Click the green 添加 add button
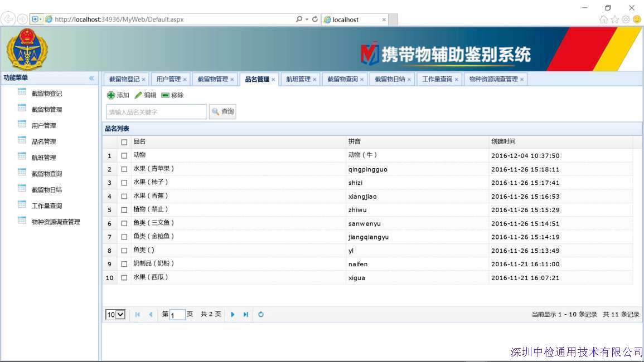 118,95
